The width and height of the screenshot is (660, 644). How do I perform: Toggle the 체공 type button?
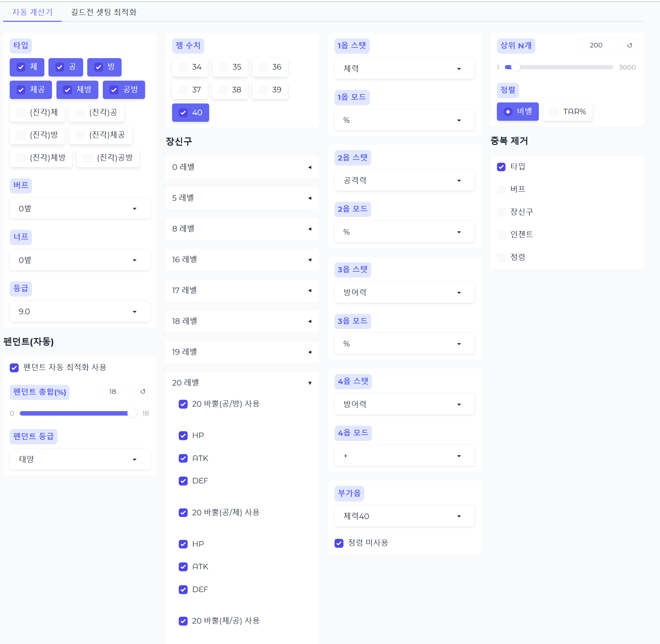point(31,90)
